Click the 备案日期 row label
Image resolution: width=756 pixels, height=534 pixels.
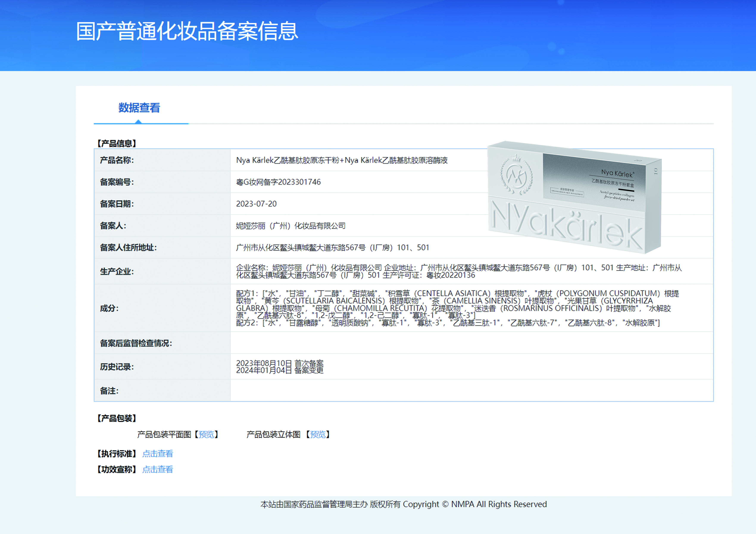(117, 204)
